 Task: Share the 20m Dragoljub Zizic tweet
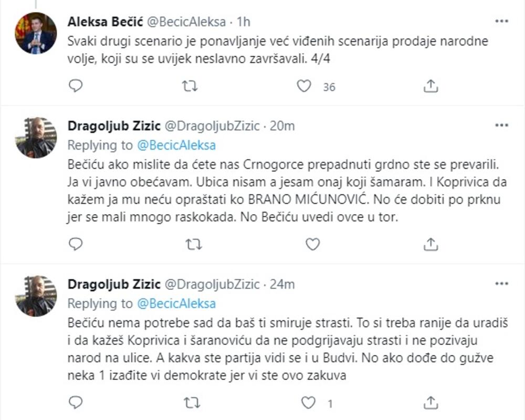click(x=430, y=244)
